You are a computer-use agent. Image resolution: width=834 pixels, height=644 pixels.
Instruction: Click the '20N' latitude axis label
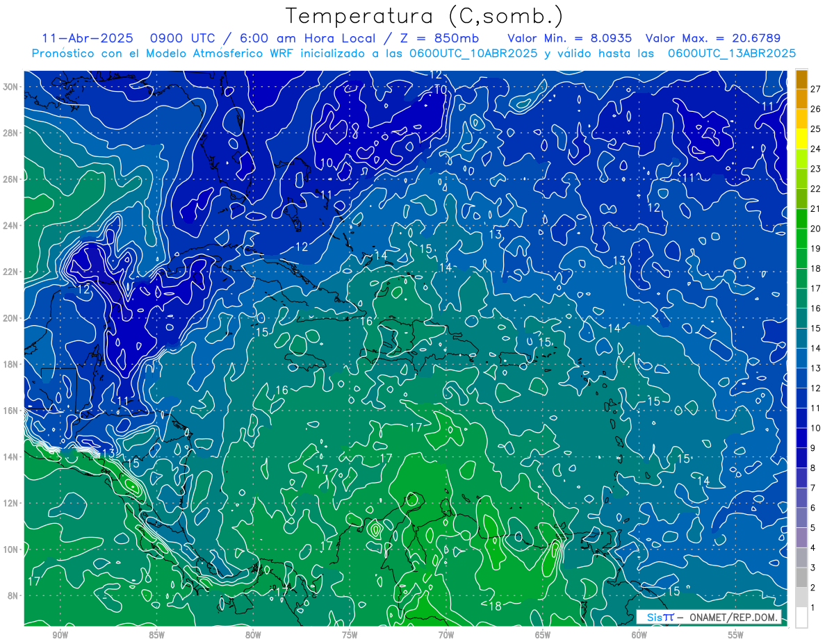(x=10, y=318)
